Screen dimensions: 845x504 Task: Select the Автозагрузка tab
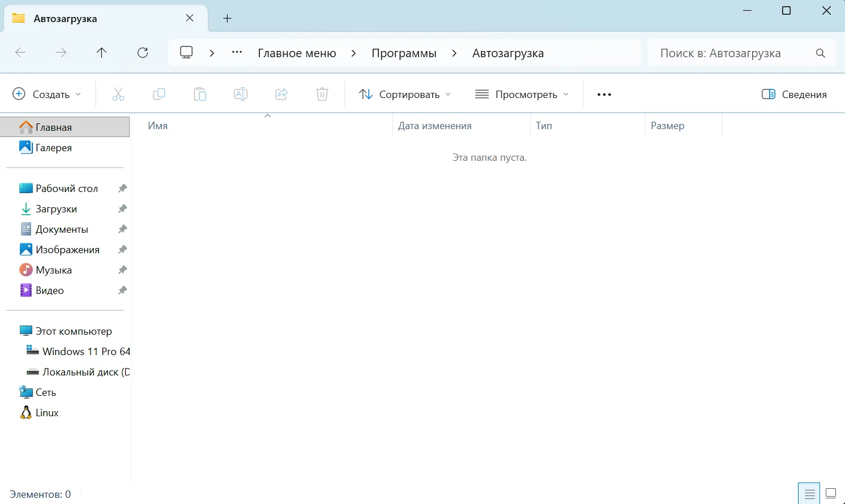[x=106, y=18]
